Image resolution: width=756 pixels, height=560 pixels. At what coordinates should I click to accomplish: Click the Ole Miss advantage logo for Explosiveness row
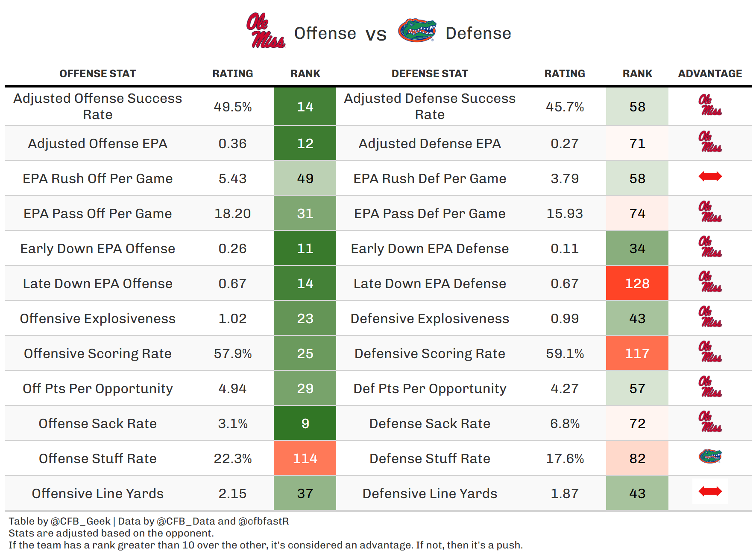(x=710, y=317)
